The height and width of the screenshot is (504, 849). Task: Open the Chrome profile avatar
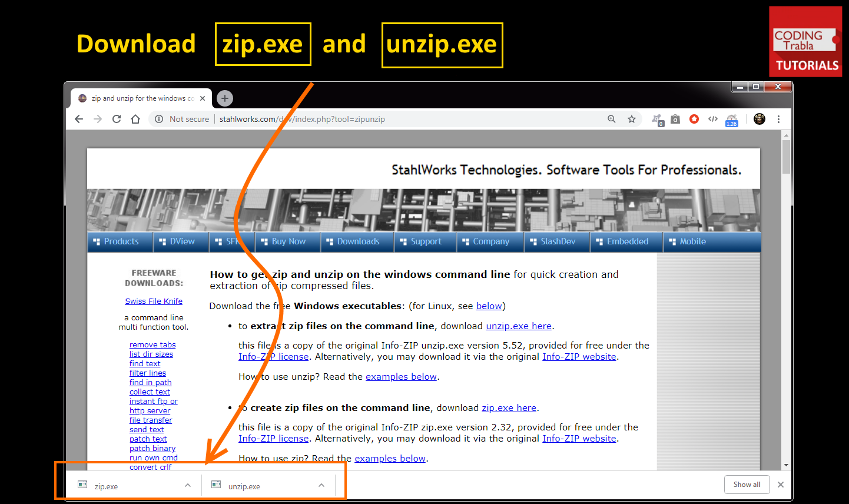coord(760,119)
